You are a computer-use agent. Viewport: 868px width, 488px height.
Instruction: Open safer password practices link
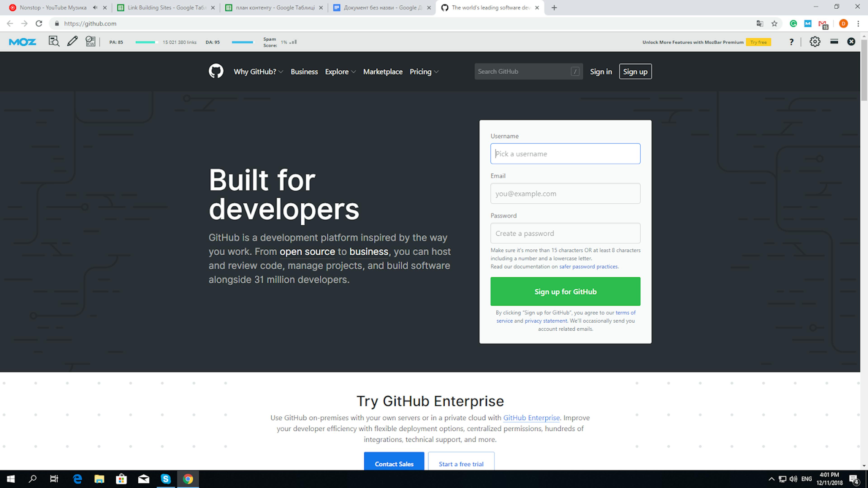588,266
